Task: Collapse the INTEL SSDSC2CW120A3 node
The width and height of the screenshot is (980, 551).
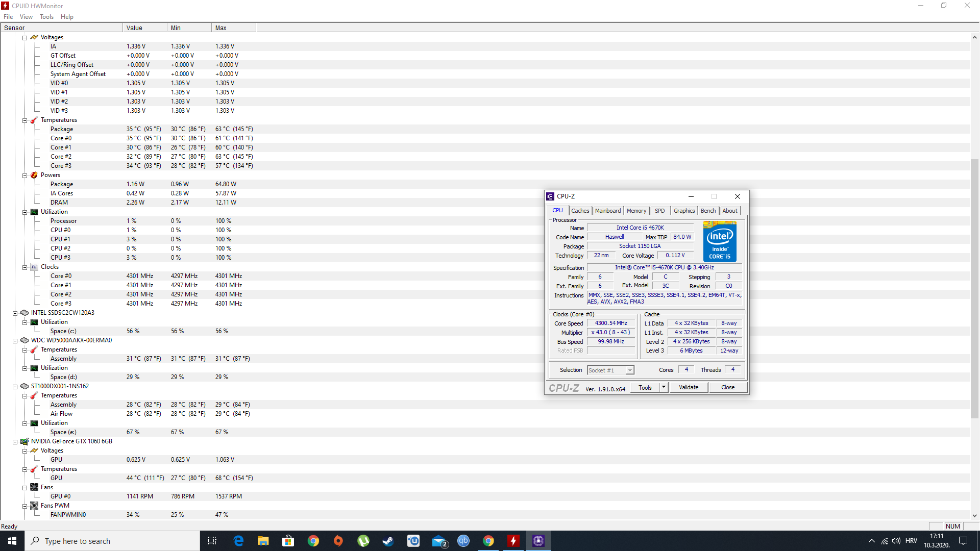Action: (15, 313)
